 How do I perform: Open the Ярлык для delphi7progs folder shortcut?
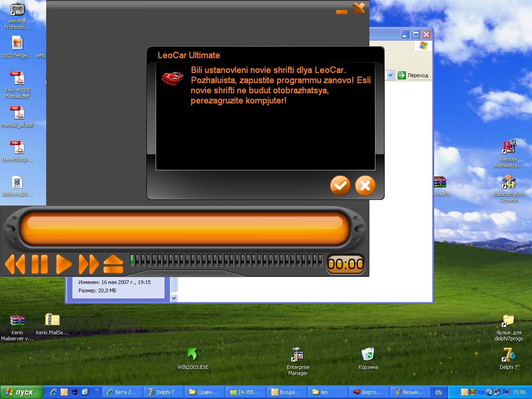click(x=508, y=328)
